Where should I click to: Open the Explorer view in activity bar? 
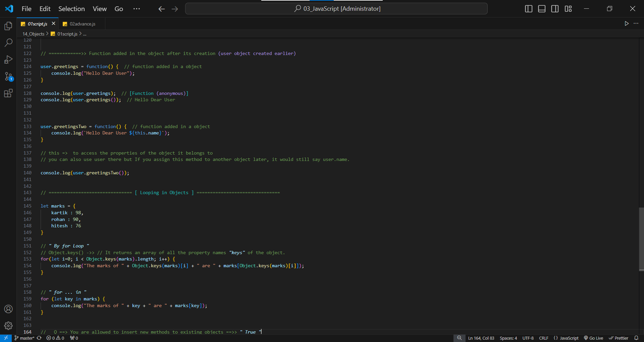(8, 25)
